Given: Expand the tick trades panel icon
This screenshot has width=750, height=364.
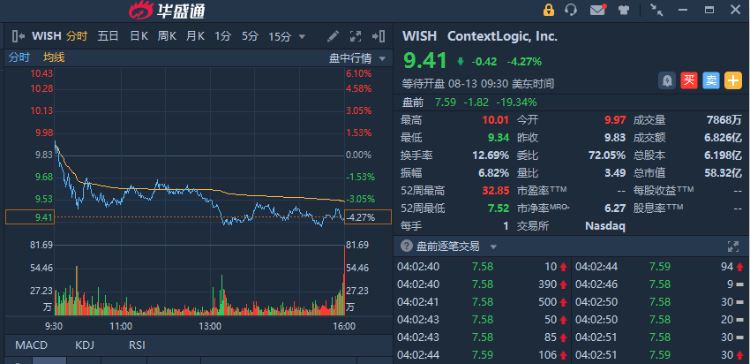Looking at the screenshot, I should pos(733,247).
